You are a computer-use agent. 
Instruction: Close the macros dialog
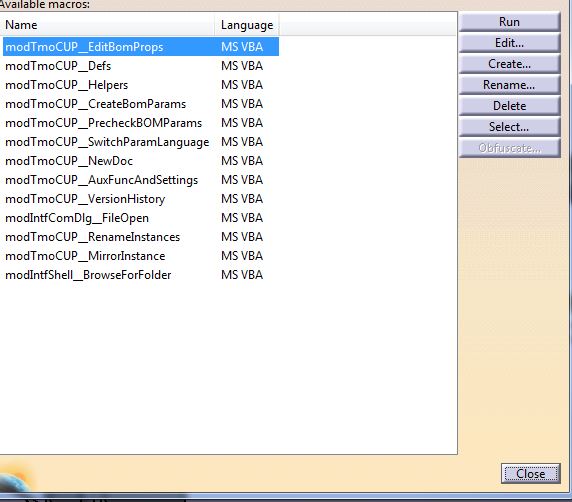tap(530, 474)
